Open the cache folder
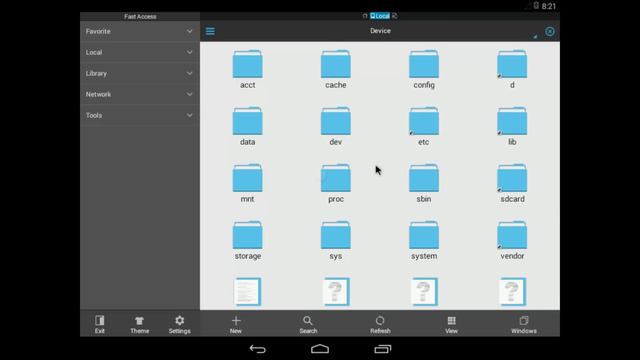Image resolution: width=640 pixels, height=360 pixels. [x=336, y=69]
